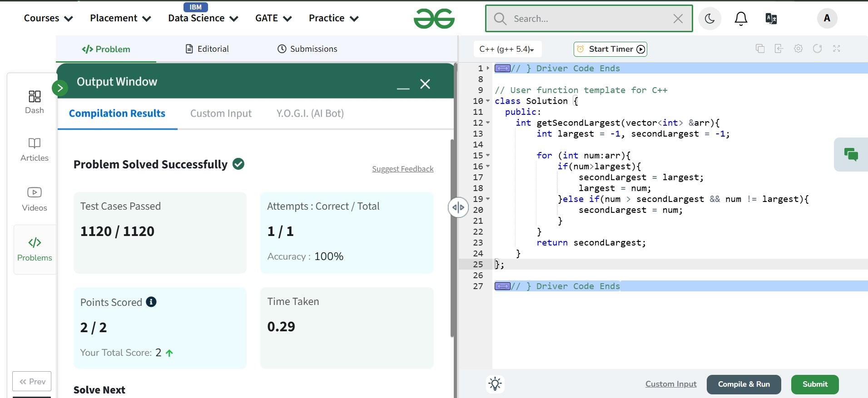Select the Compilation Results tab
This screenshot has height=398, width=868.
point(117,113)
